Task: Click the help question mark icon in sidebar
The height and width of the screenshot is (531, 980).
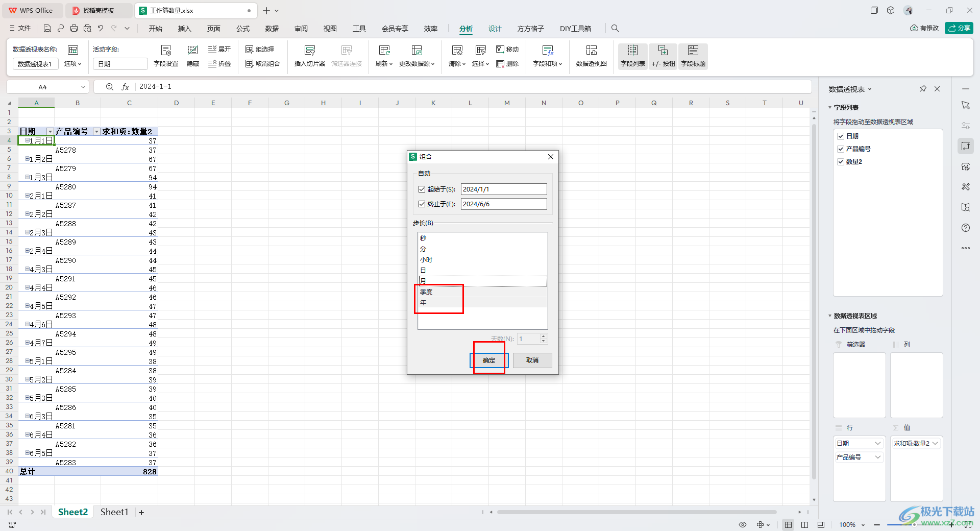Action: pyautogui.click(x=966, y=228)
